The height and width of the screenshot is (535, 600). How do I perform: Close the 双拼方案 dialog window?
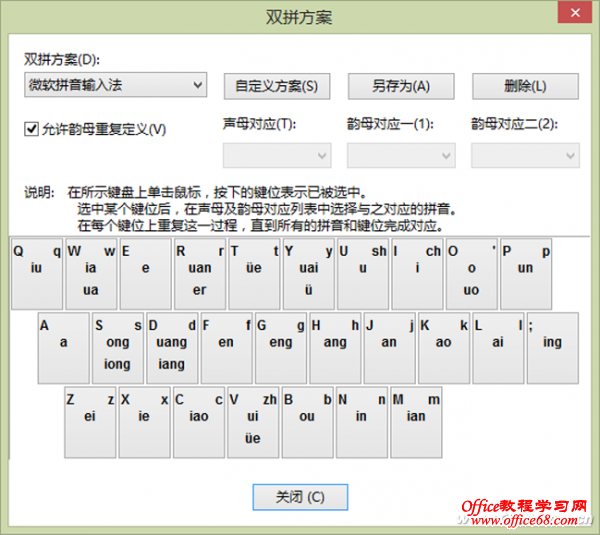point(575,13)
